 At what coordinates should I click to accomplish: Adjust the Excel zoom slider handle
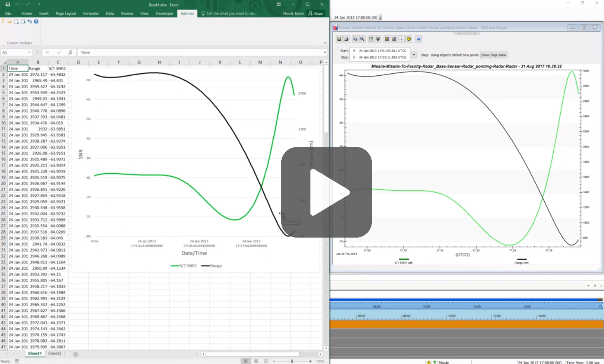pos(292,361)
